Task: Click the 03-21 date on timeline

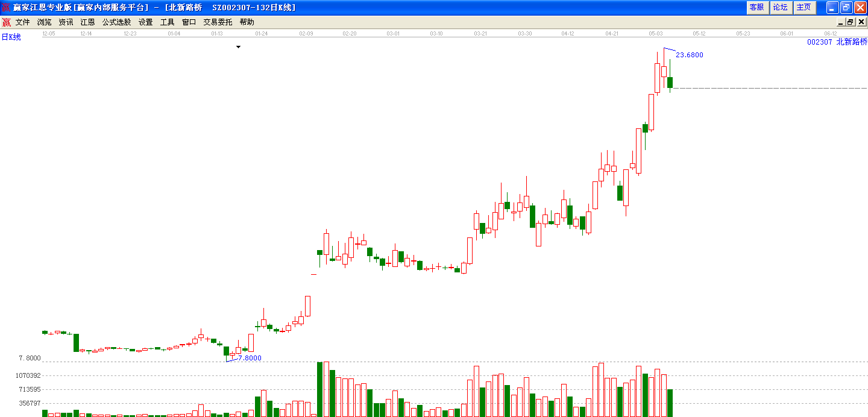Action: click(480, 34)
